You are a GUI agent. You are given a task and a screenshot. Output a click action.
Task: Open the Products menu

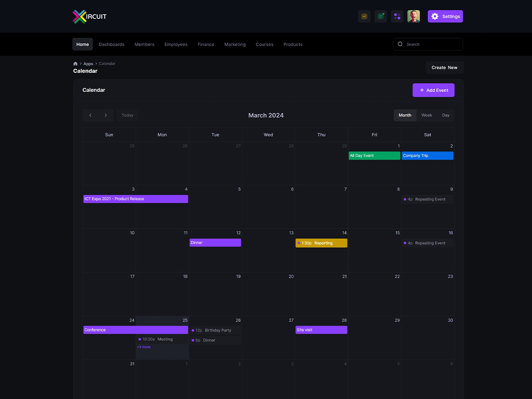293,44
